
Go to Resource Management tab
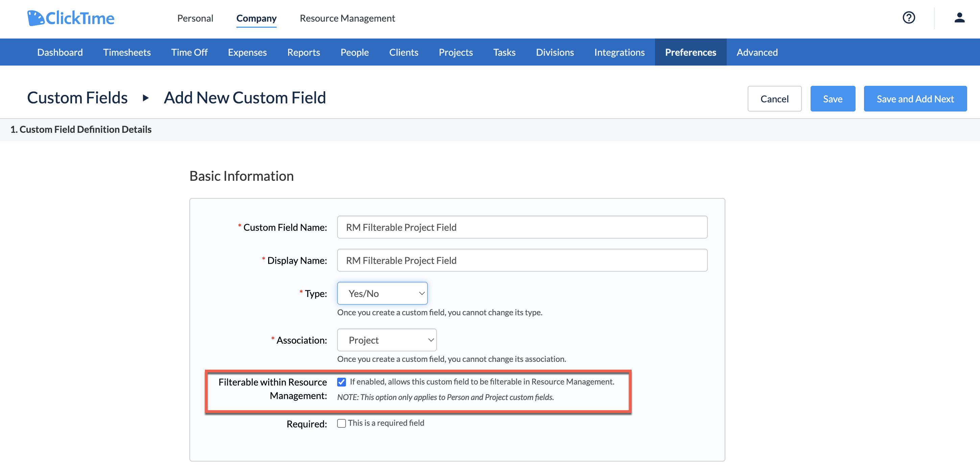coord(347,18)
